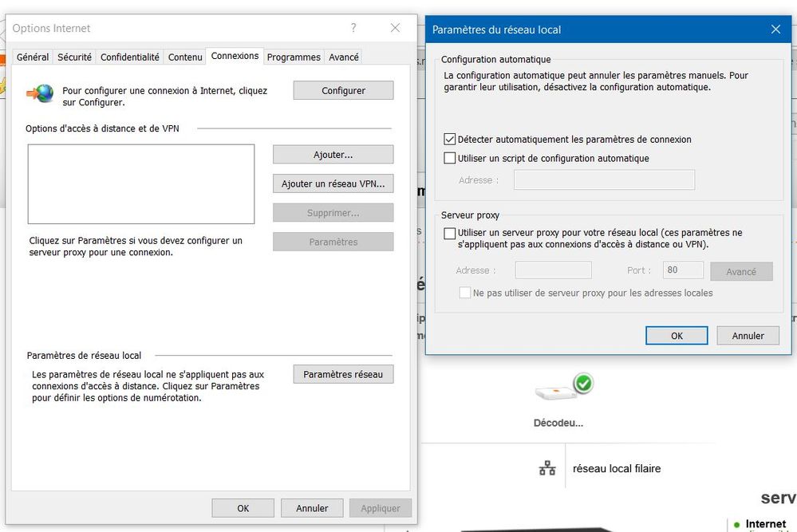
Task: Click the Ajouter... button
Action: (333, 155)
